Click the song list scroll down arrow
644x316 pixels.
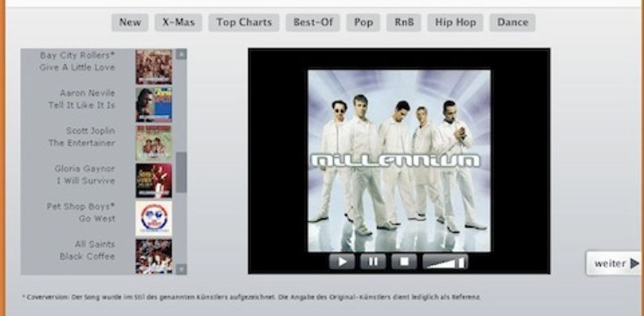(x=181, y=269)
